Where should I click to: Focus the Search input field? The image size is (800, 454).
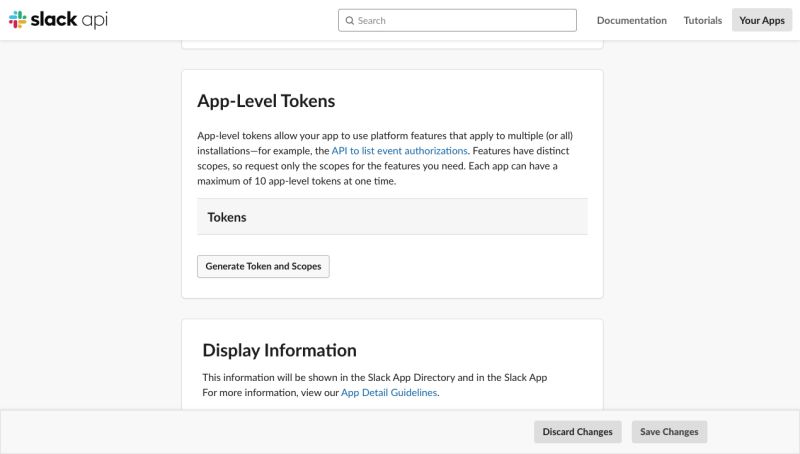457,20
